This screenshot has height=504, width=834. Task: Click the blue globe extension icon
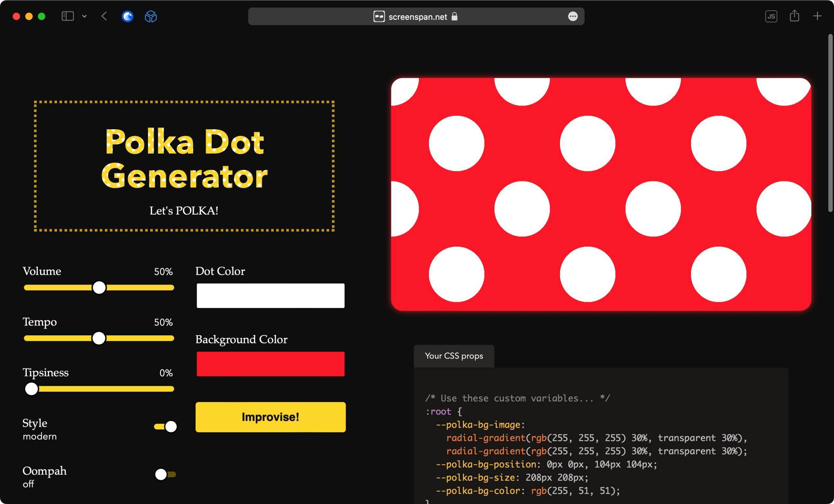(x=127, y=16)
